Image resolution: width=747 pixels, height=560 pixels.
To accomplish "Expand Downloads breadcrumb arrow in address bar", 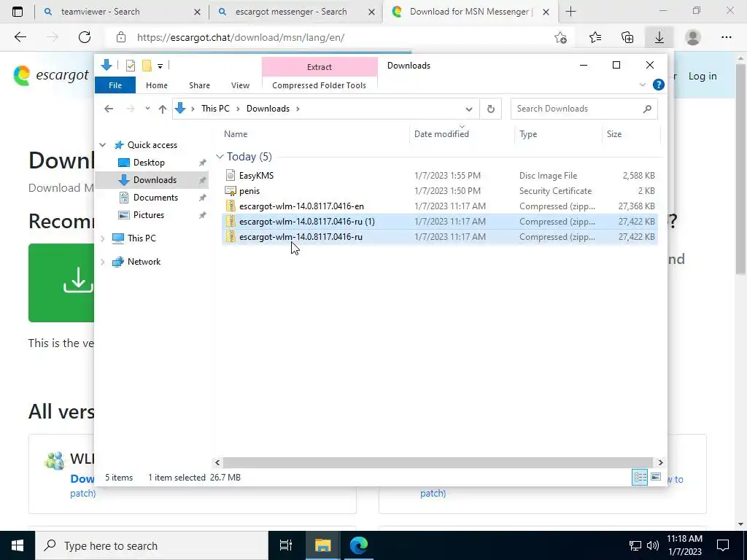I will [x=298, y=109].
